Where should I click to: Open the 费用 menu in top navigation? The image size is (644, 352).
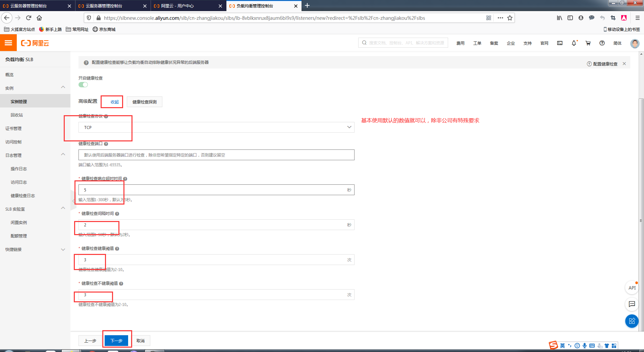(460, 43)
